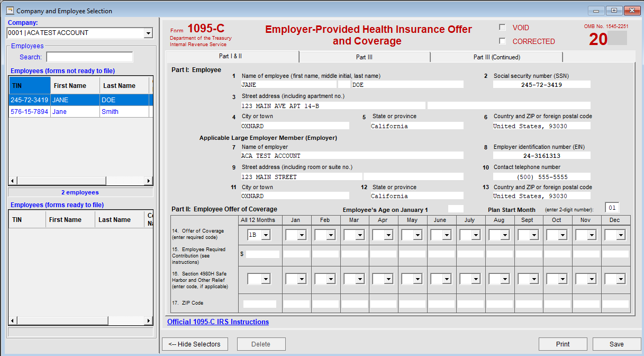The height and width of the screenshot is (356, 644).
Task: Click the employee last name DOE field
Action: click(x=407, y=84)
